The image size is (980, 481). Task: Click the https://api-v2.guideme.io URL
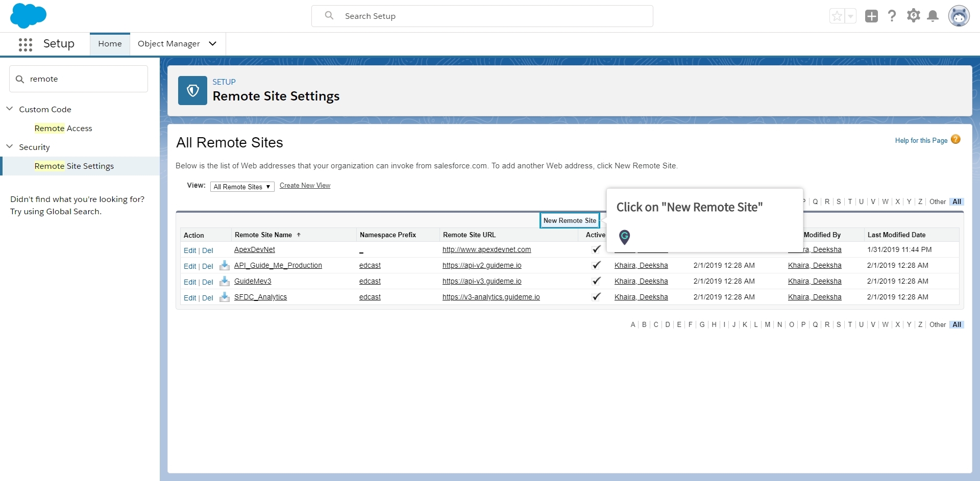click(482, 265)
